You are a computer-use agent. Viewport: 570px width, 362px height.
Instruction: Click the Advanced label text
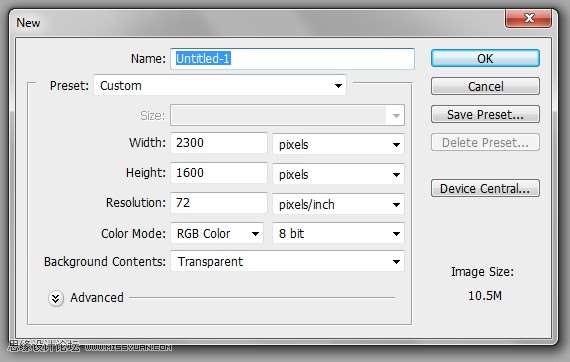[x=97, y=298]
